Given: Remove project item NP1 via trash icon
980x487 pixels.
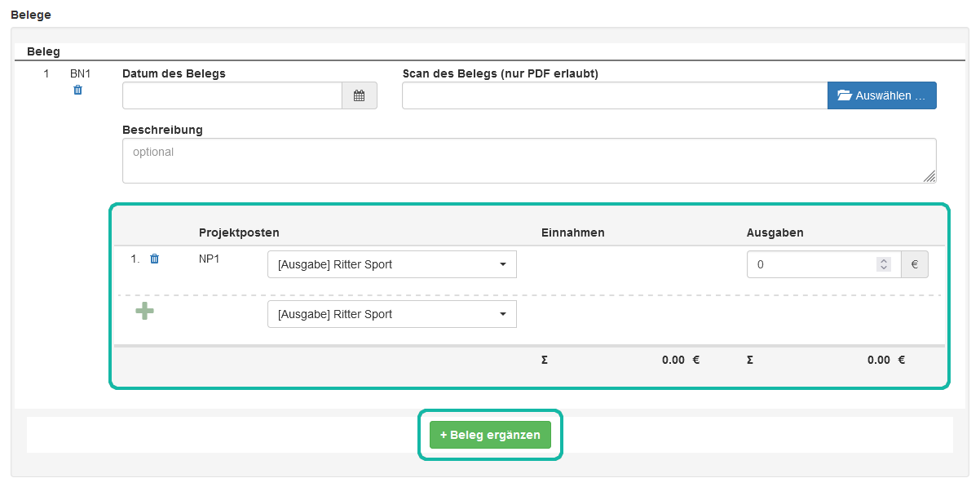Looking at the screenshot, I should click(155, 259).
